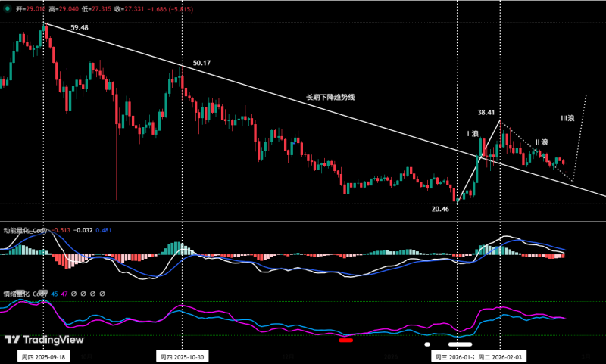Click the 周四 2025-10-30 date marker

(182, 356)
